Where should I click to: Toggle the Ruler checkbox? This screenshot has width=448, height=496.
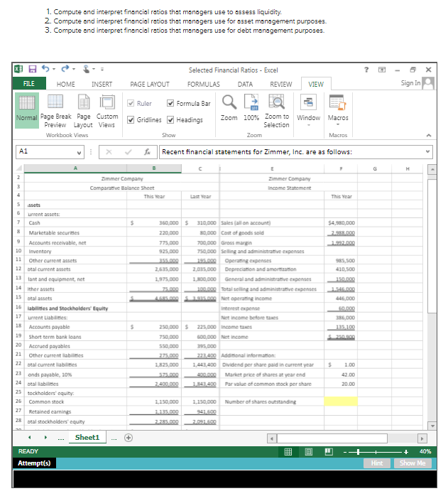coord(131,103)
